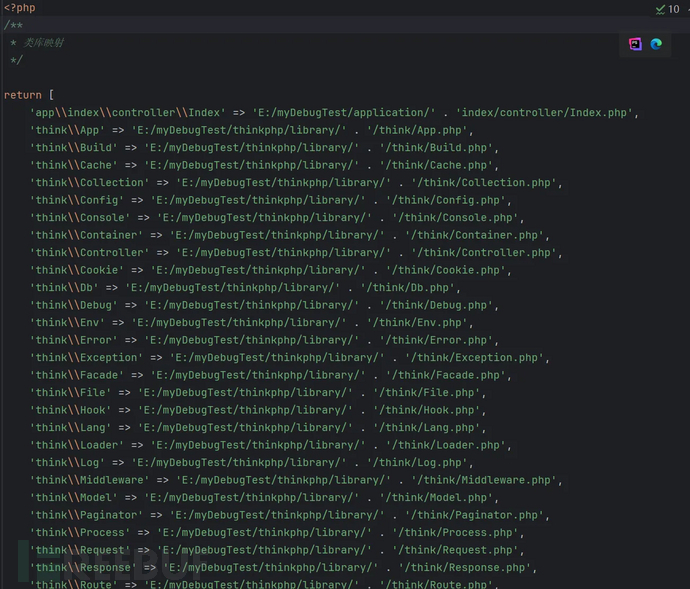Click the 'think\\Db' array key
The image size is (690, 589).
pyautogui.click(x=63, y=288)
